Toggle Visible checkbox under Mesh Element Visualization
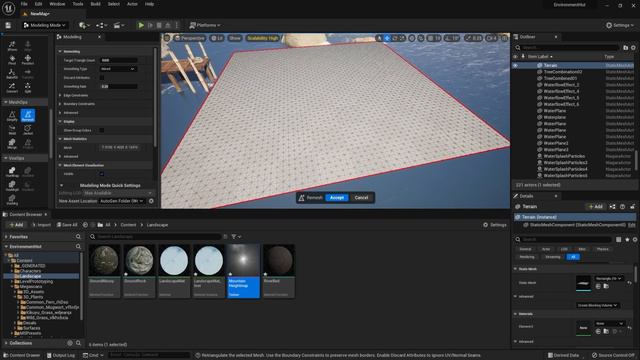This screenshot has width=640, height=360. (102, 174)
